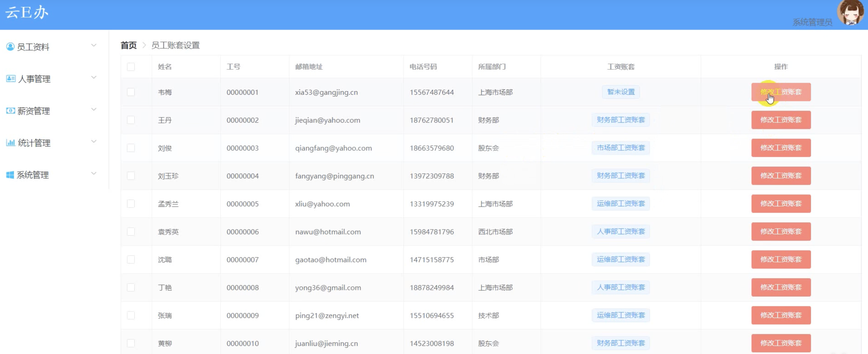Check the row checkbox for 韦梅
The height and width of the screenshot is (354, 868).
tap(131, 92)
